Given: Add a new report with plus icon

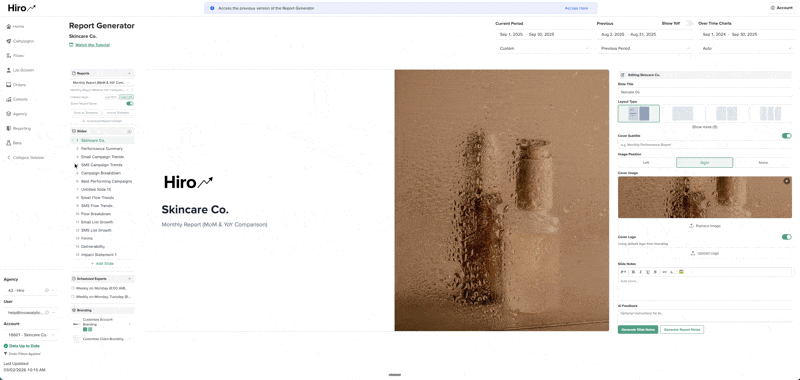Looking at the screenshot, I should click(x=130, y=73).
